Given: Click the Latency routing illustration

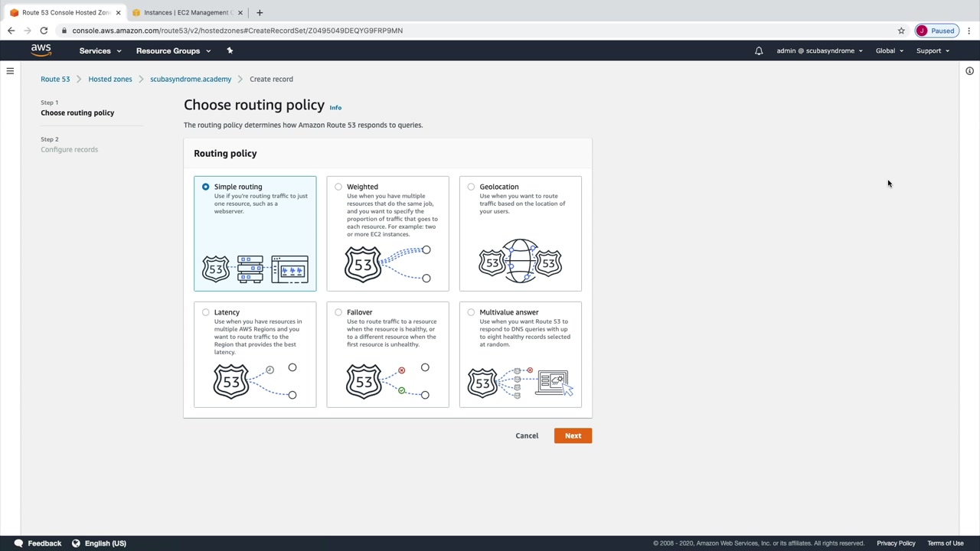Looking at the screenshot, I should (255, 381).
